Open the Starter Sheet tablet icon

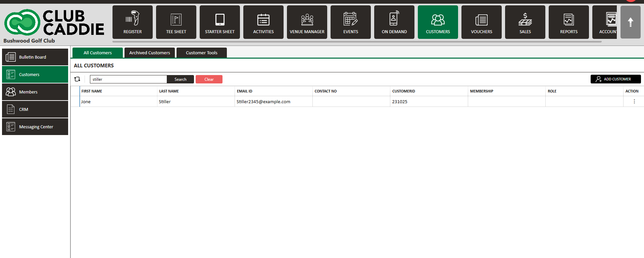[220, 19]
